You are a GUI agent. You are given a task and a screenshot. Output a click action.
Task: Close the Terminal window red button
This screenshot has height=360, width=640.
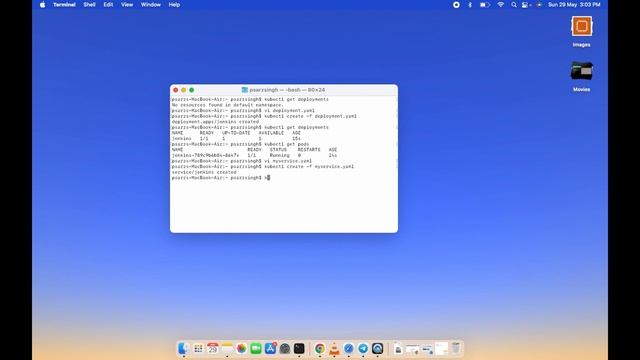click(176, 90)
